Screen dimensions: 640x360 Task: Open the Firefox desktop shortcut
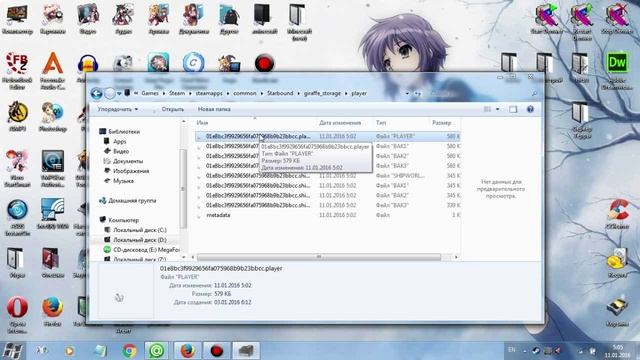coord(53,312)
